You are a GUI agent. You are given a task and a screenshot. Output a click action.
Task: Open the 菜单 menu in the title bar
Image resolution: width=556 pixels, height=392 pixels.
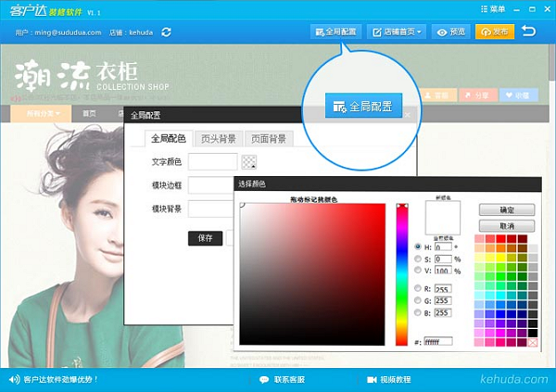click(x=493, y=9)
